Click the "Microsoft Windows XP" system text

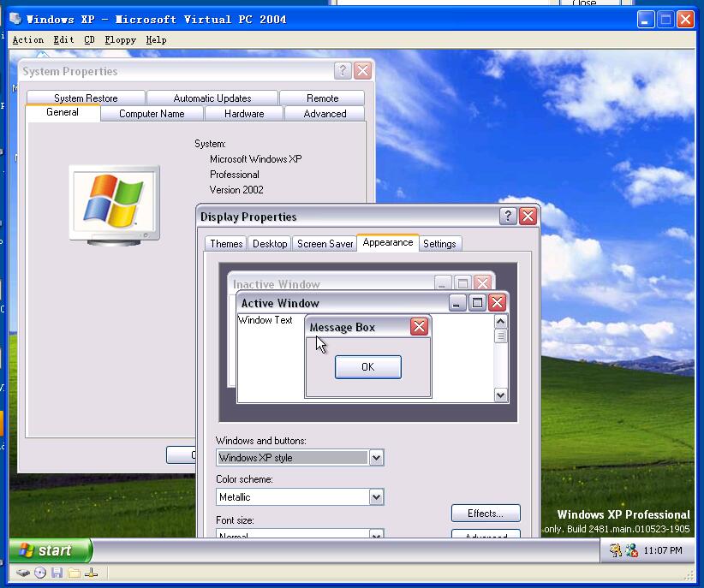(255, 159)
